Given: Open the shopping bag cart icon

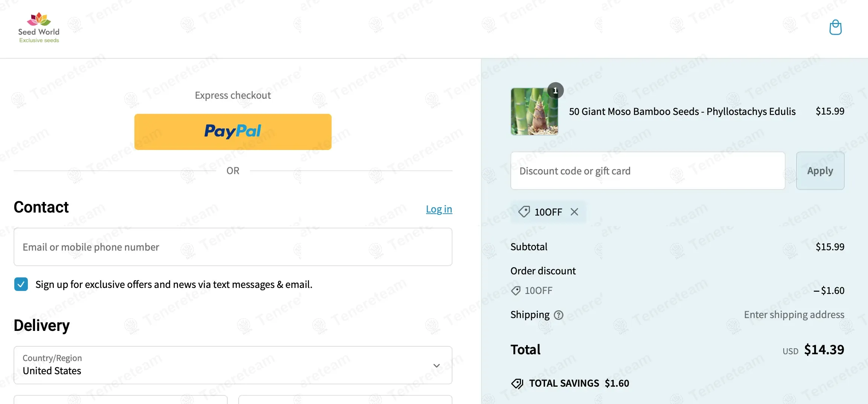Looking at the screenshot, I should (x=835, y=28).
